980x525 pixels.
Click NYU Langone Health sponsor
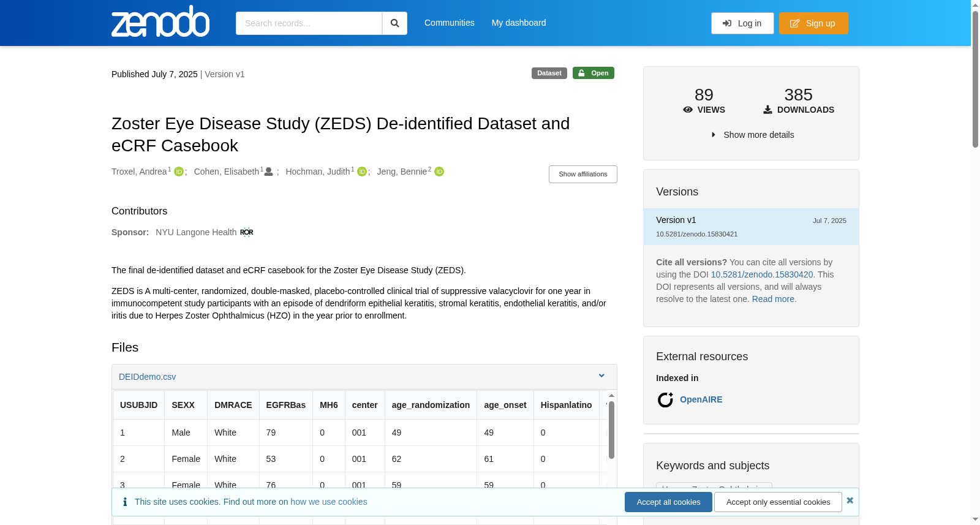pyautogui.click(x=196, y=232)
